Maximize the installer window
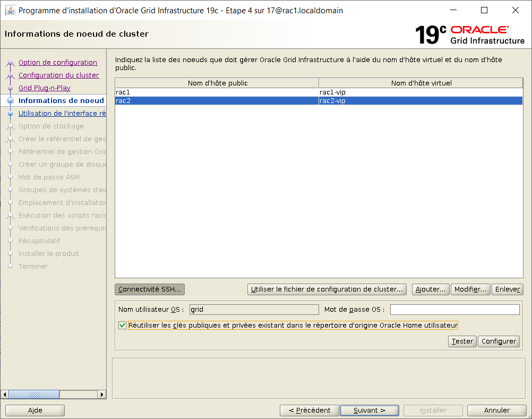Viewport: 532px width, 419px height. tap(484, 10)
